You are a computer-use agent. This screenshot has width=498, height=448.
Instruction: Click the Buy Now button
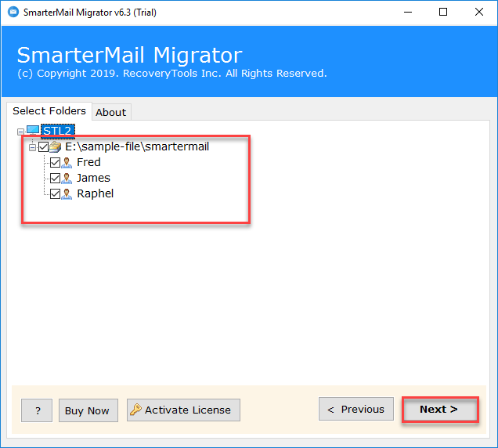click(x=88, y=410)
